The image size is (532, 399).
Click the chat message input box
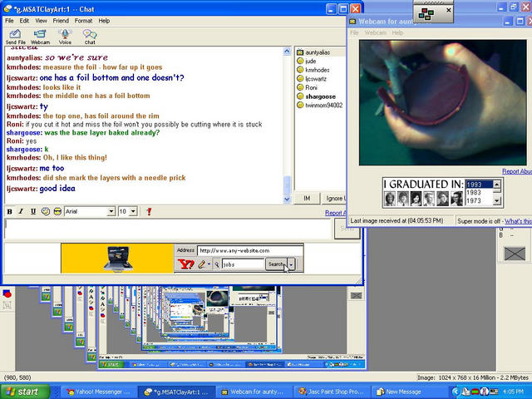(x=168, y=229)
